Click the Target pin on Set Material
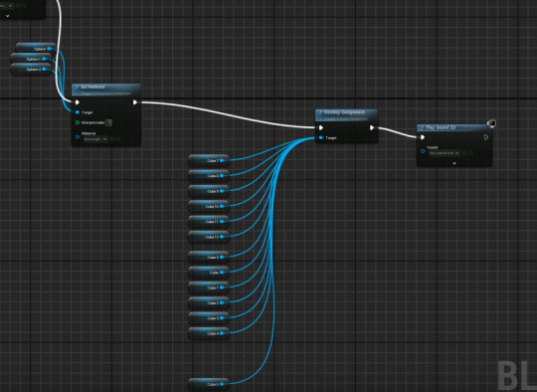The image size is (537, 392). point(77,112)
